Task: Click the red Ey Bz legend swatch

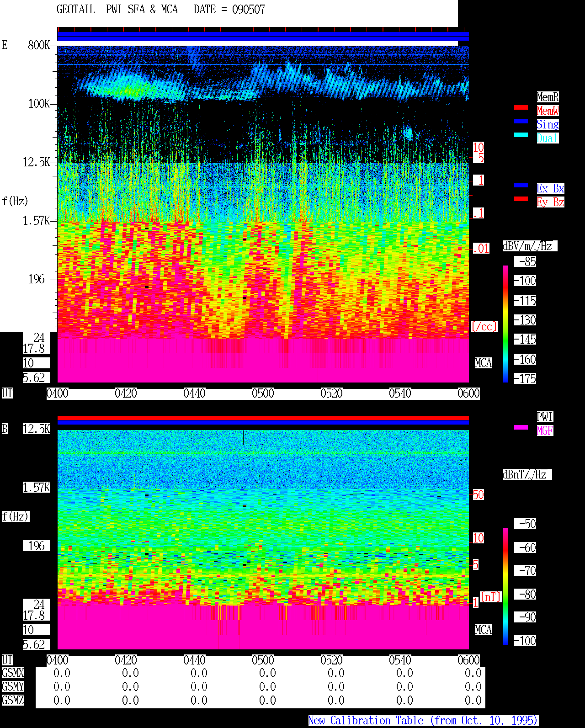Action: click(521, 199)
